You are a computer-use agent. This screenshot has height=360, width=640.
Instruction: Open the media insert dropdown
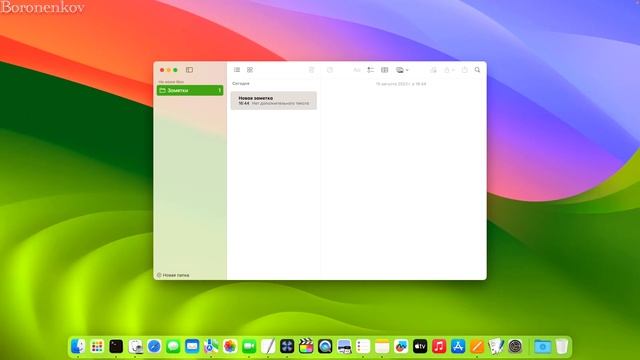[402, 70]
